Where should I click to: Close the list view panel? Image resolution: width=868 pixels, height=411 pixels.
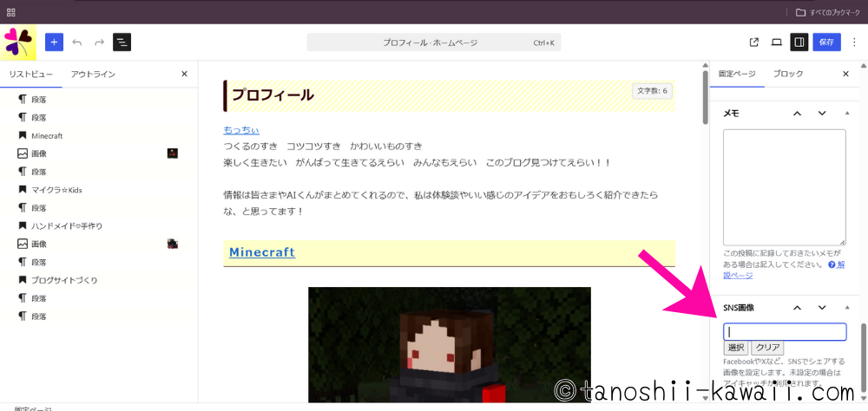pyautogui.click(x=184, y=74)
